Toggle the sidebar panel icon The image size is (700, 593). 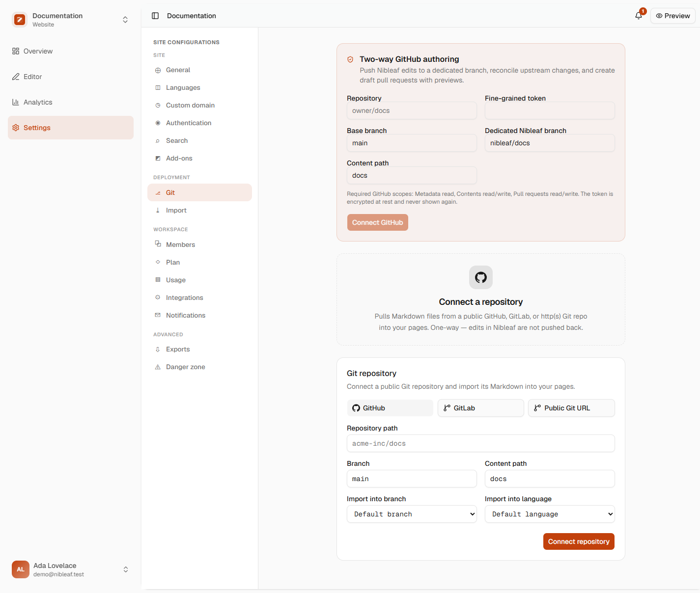tap(155, 16)
